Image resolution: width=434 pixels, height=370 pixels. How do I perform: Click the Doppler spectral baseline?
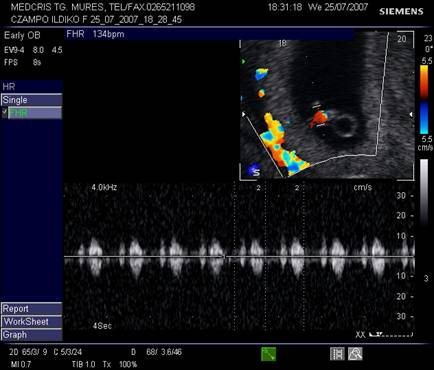pos(239,256)
